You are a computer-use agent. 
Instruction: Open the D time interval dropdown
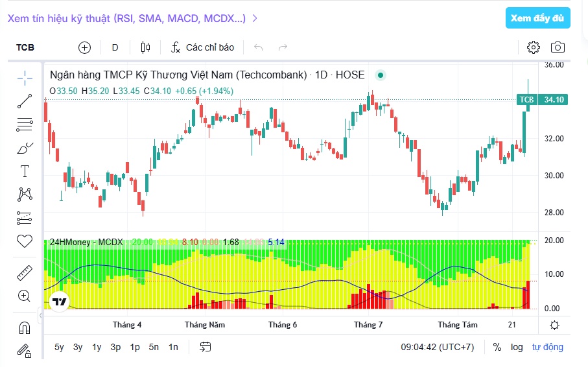(x=115, y=47)
